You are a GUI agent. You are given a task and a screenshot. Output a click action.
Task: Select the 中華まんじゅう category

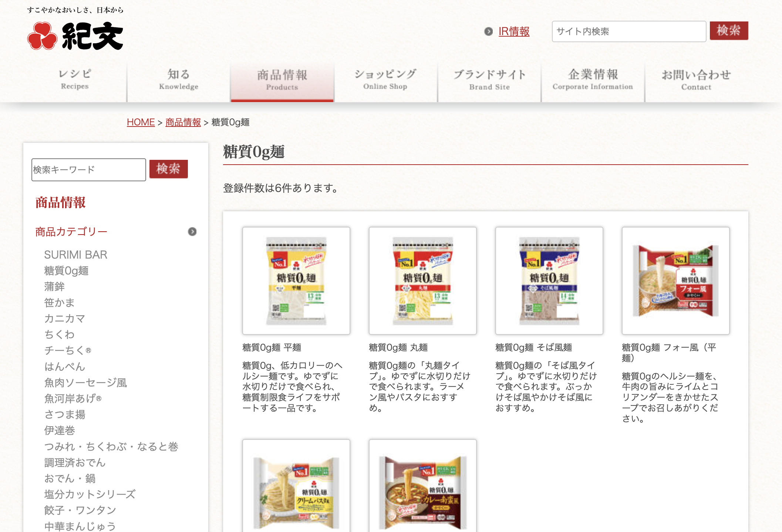point(80,526)
